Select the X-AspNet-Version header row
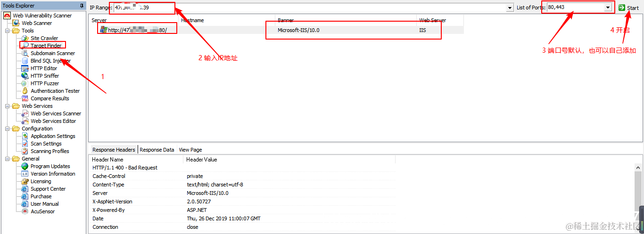644x234 pixels. [242, 202]
